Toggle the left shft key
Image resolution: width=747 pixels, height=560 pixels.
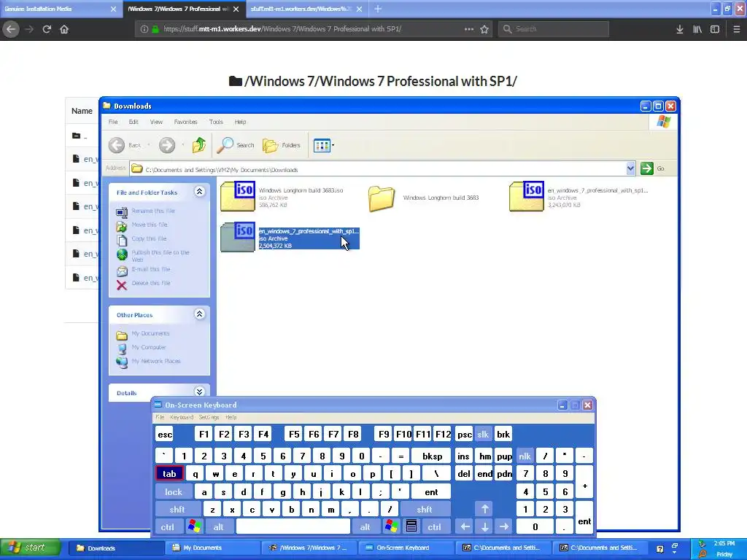click(x=177, y=510)
